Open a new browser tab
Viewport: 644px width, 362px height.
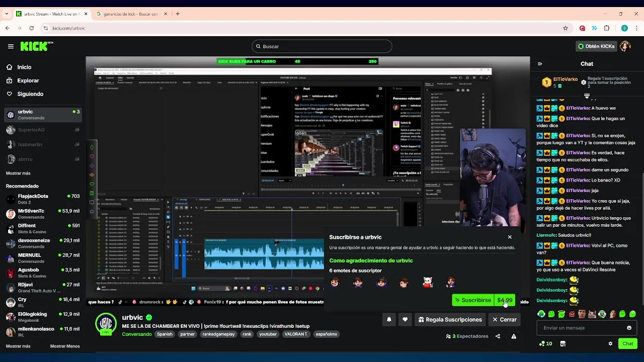tap(178, 14)
